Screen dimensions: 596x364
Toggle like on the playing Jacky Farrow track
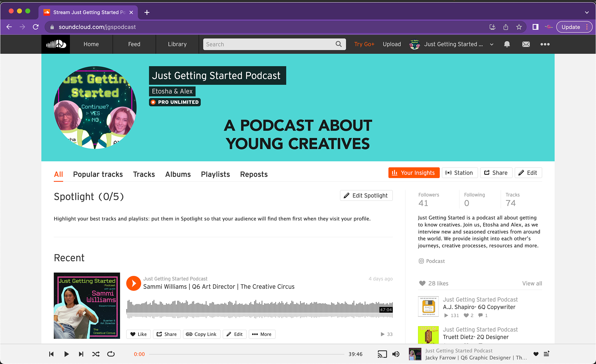[536, 354]
